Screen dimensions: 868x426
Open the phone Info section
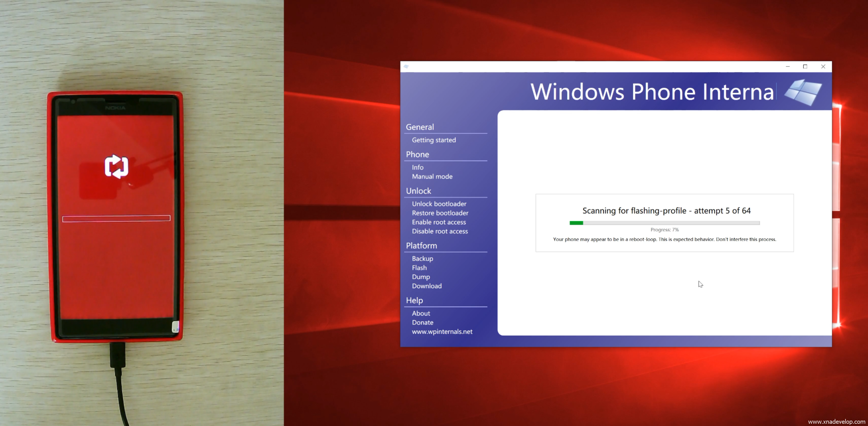pos(418,167)
